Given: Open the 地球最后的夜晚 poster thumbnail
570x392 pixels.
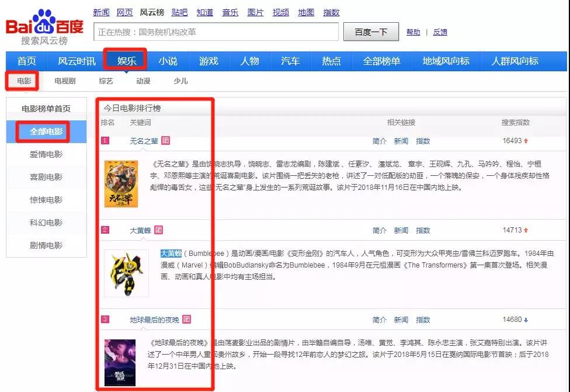Looking at the screenshot, I should coord(120,363).
